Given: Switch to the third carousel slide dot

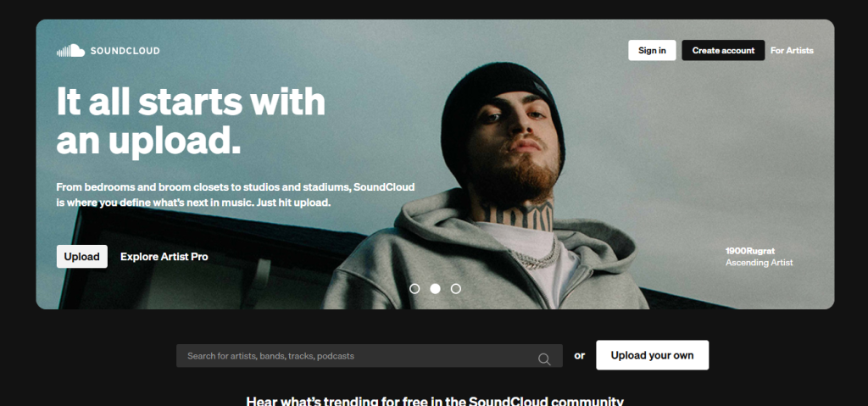Looking at the screenshot, I should (x=455, y=288).
